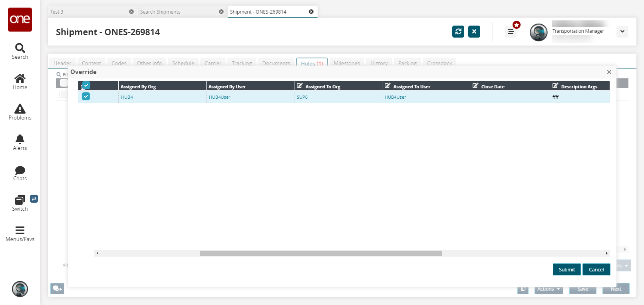The width and height of the screenshot is (644, 305).
Task: Open HUB4User link in Assigned By User
Action: click(219, 97)
